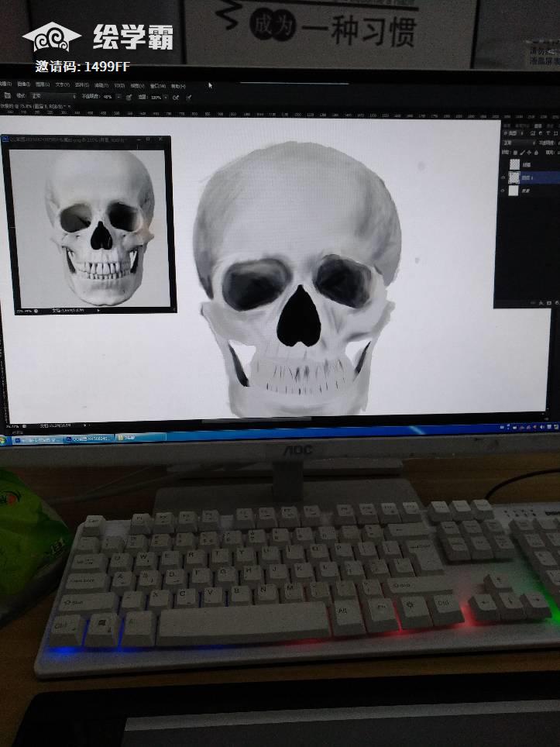
Task: Filter layers by type layer icon
Action: [x=548, y=133]
